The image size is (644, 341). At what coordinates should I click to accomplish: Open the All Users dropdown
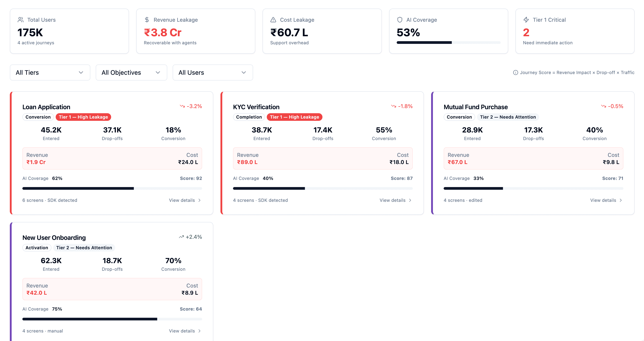(x=212, y=72)
